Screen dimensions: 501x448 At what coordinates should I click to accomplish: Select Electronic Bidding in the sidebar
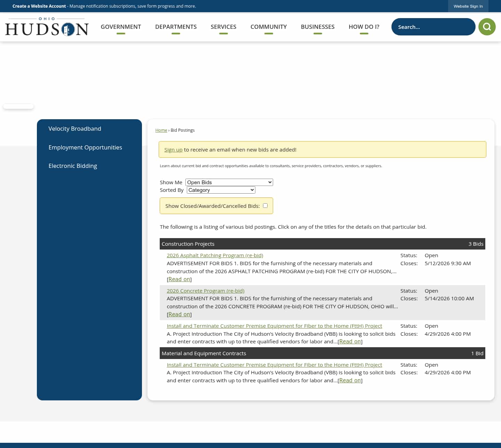point(73,166)
